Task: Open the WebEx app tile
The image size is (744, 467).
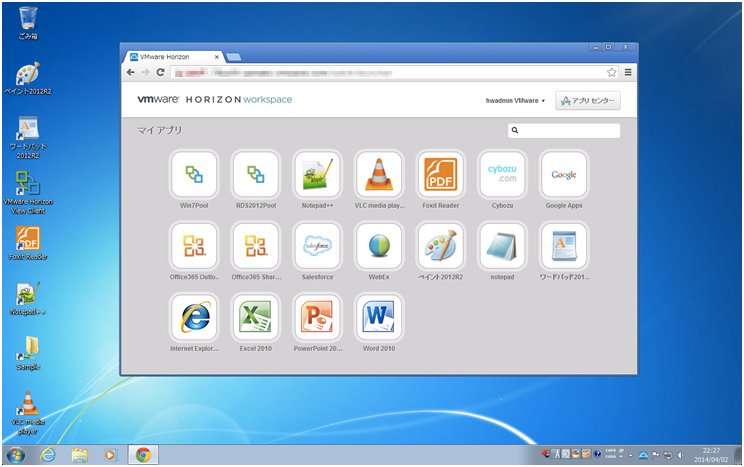Action: point(379,246)
